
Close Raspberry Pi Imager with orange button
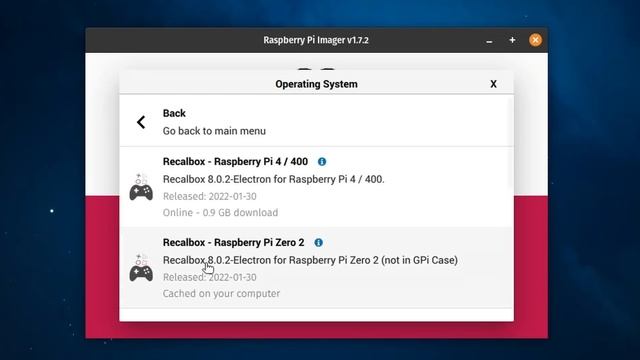(536, 40)
